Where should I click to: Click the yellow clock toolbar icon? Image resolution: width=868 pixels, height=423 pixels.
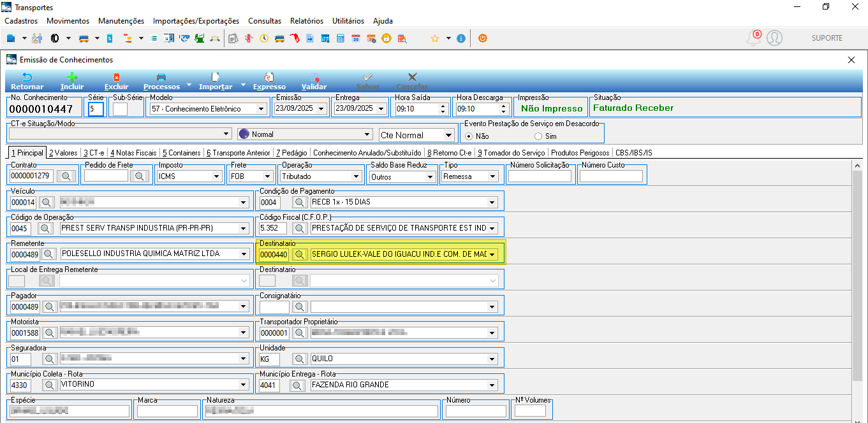point(264,38)
